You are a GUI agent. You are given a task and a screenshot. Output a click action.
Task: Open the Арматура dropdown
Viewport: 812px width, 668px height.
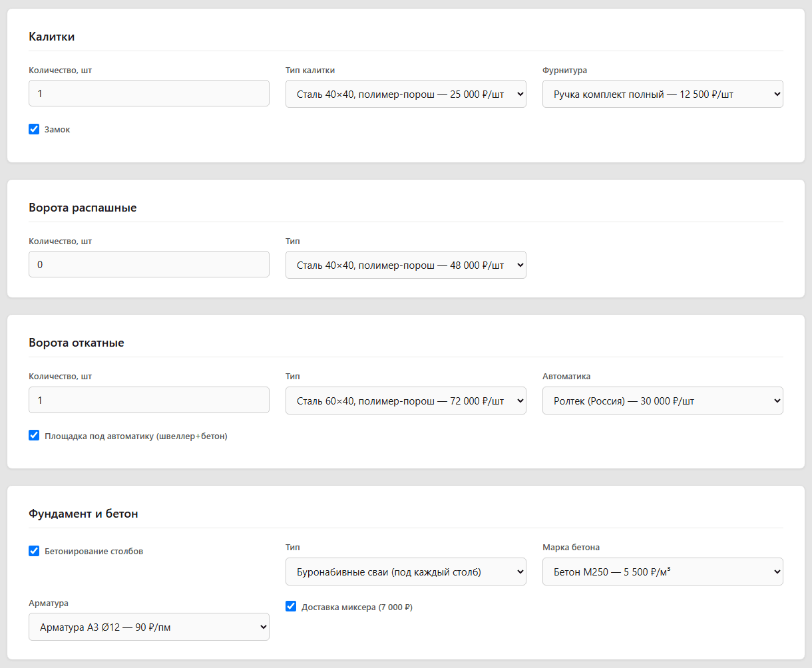[149, 627]
